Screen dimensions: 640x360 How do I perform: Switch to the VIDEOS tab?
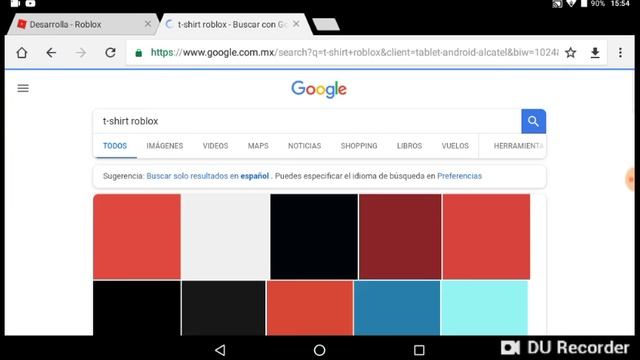coord(216,146)
